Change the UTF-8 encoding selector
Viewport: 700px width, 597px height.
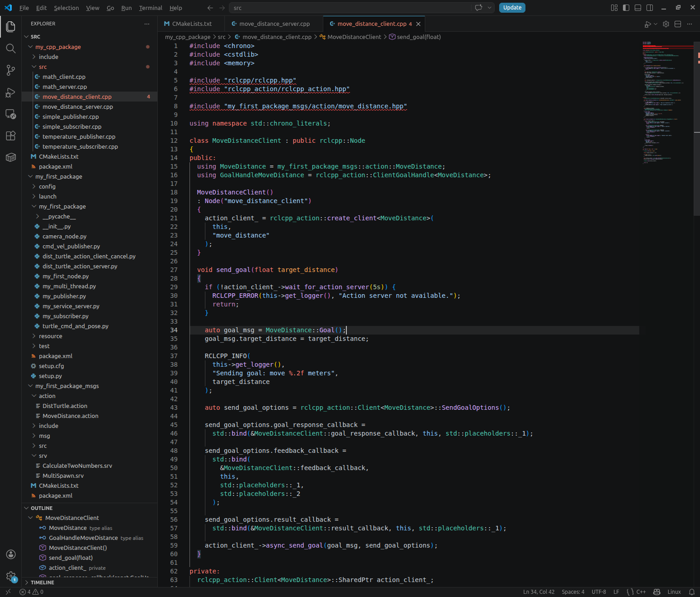coord(598,592)
